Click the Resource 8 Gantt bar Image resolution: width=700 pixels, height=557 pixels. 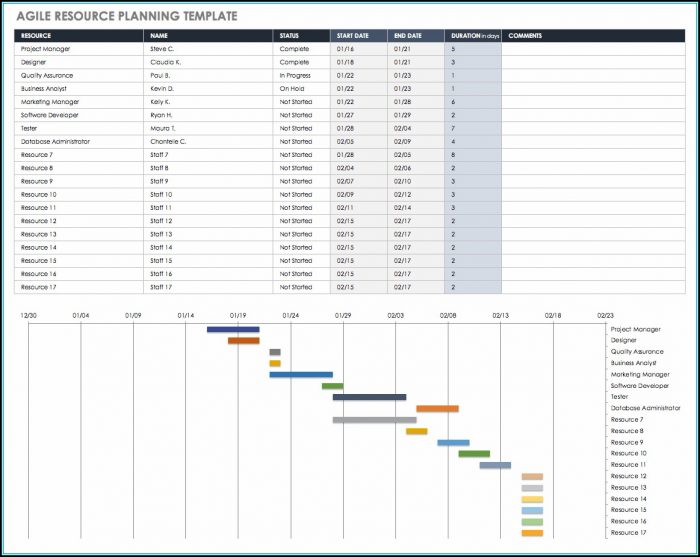pos(417,431)
